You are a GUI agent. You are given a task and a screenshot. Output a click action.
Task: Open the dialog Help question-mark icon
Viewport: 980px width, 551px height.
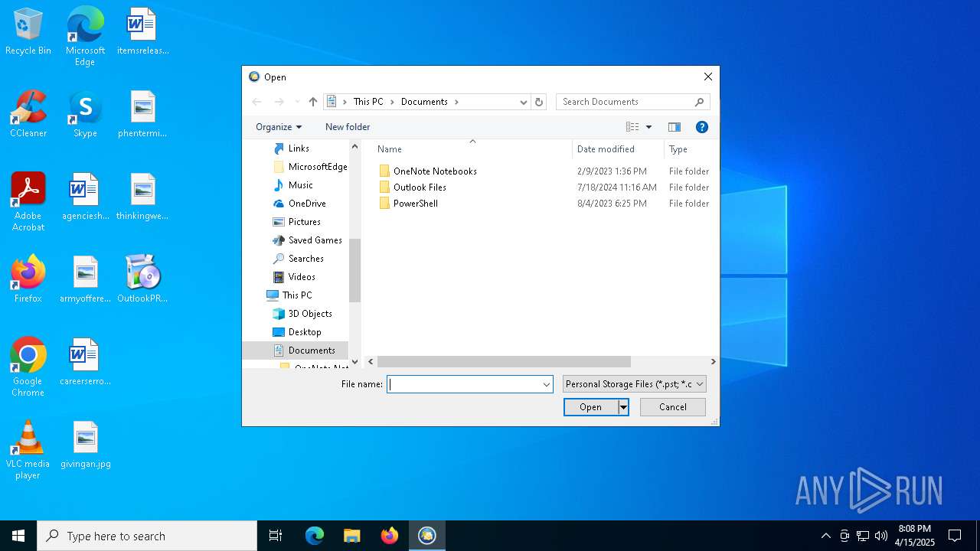pyautogui.click(x=702, y=127)
